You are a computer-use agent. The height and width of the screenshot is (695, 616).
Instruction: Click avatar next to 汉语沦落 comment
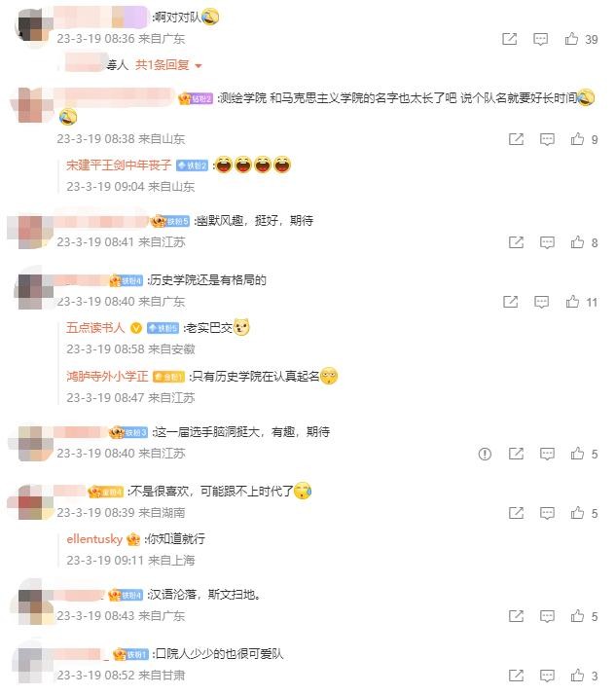pos(35,603)
